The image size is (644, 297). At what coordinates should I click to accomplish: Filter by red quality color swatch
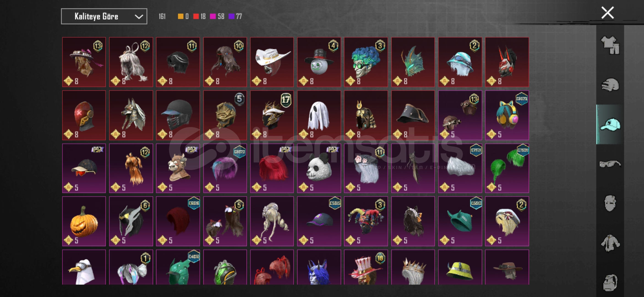pyautogui.click(x=196, y=16)
